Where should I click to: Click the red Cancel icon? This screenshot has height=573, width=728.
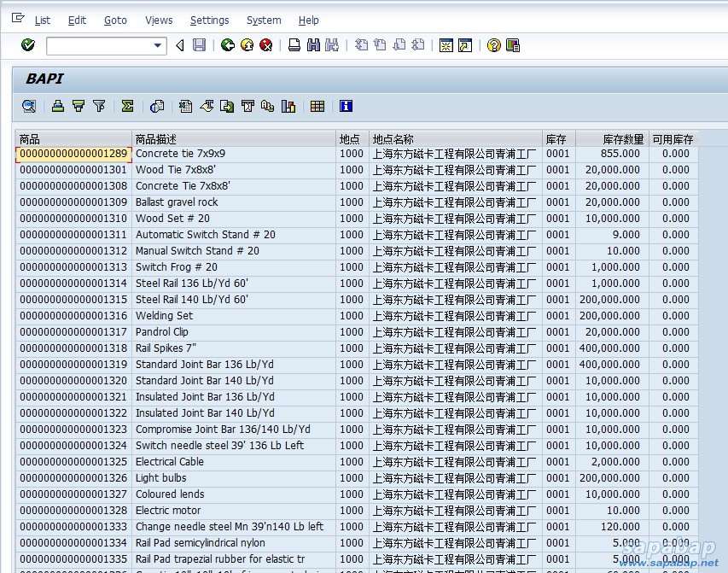pos(265,45)
